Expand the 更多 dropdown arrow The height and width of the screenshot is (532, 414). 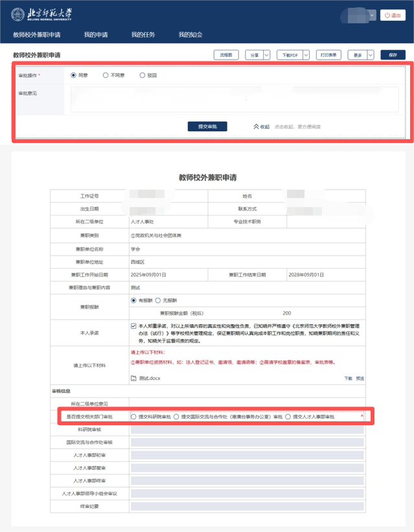click(x=370, y=55)
